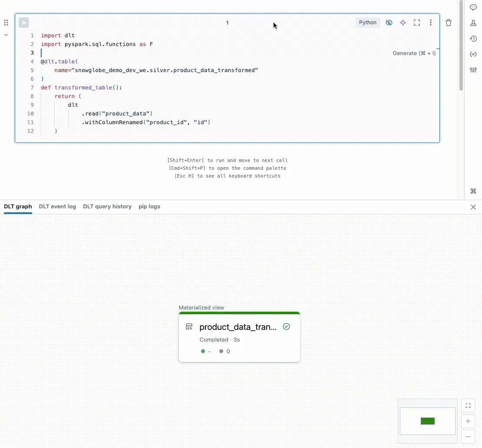The height and width of the screenshot is (448, 482).
Task: Switch to DLT query history tab
Action: click(107, 207)
